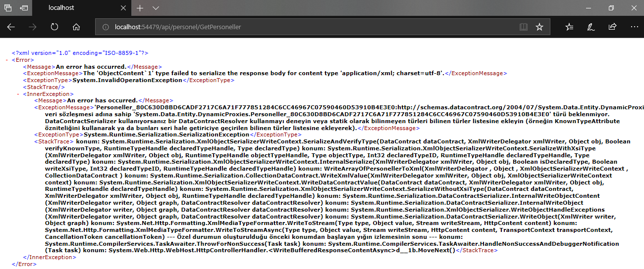Collapse the Error XML node
The width and height of the screenshot is (644, 269).
point(6,60)
